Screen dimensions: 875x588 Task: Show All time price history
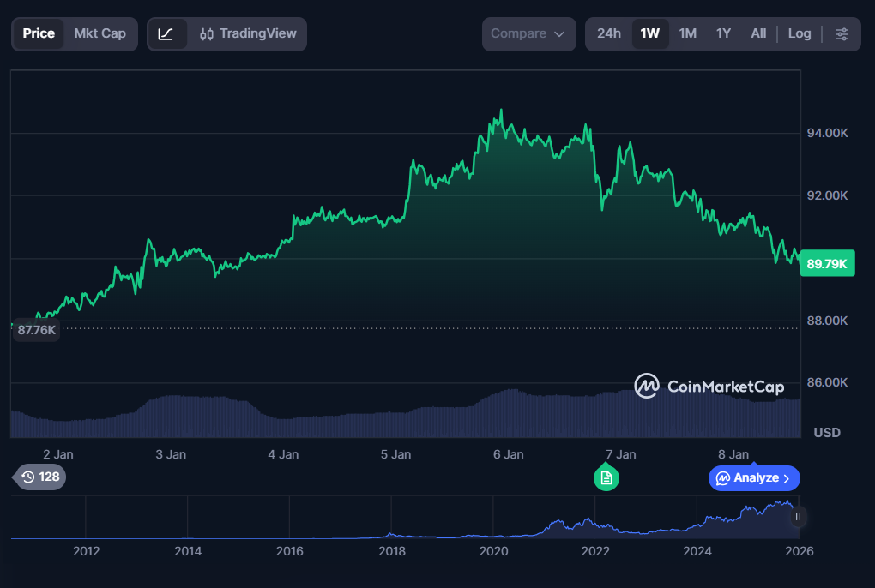point(758,34)
